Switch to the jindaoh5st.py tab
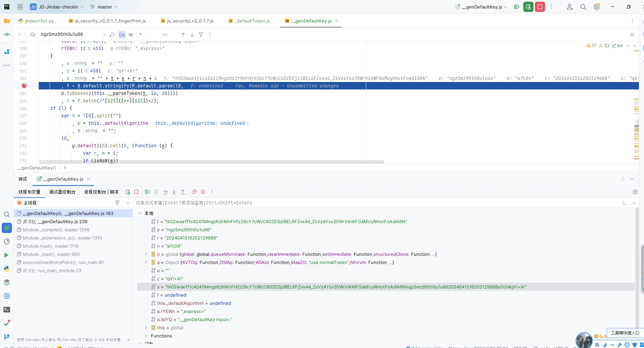The width and height of the screenshot is (644, 348). coord(36,21)
